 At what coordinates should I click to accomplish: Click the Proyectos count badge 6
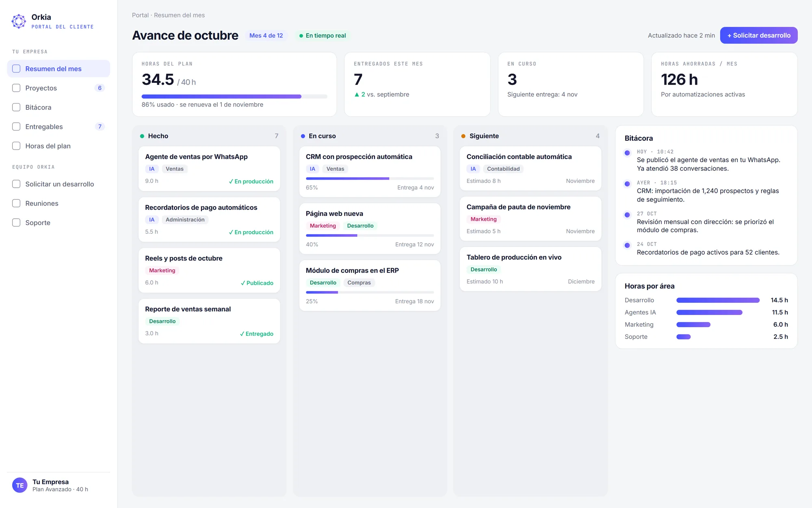(99, 88)
